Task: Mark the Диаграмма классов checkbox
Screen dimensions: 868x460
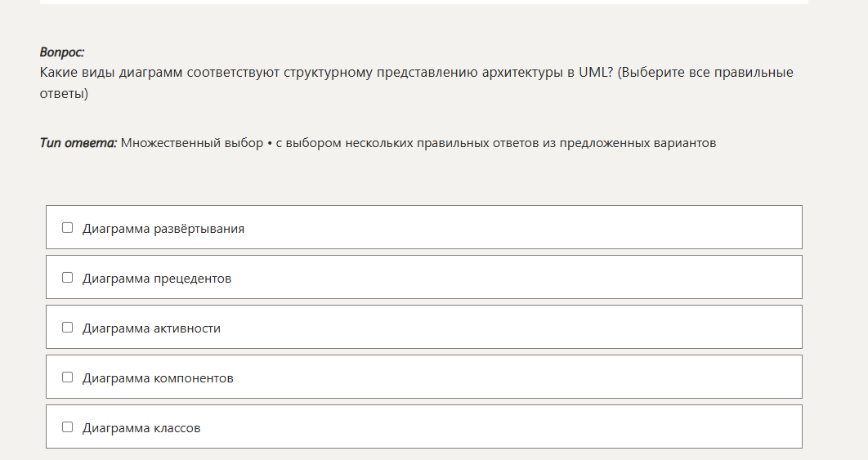Action: point(68,427)
